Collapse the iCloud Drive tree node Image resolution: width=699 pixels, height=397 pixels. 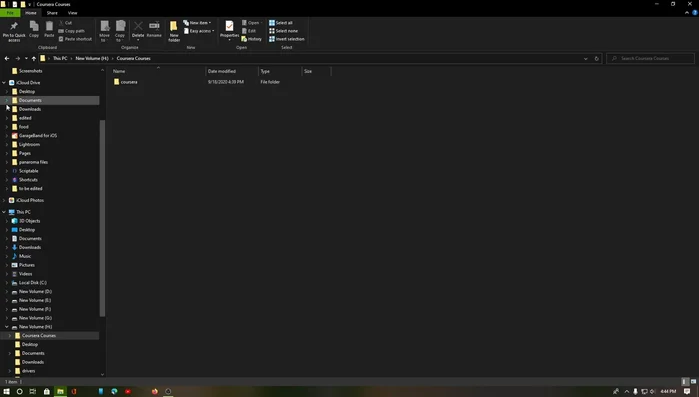click(4, 83)
